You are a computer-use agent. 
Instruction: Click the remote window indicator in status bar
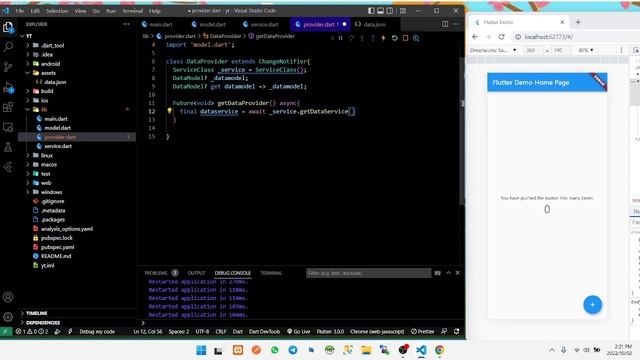pos(6,331)
